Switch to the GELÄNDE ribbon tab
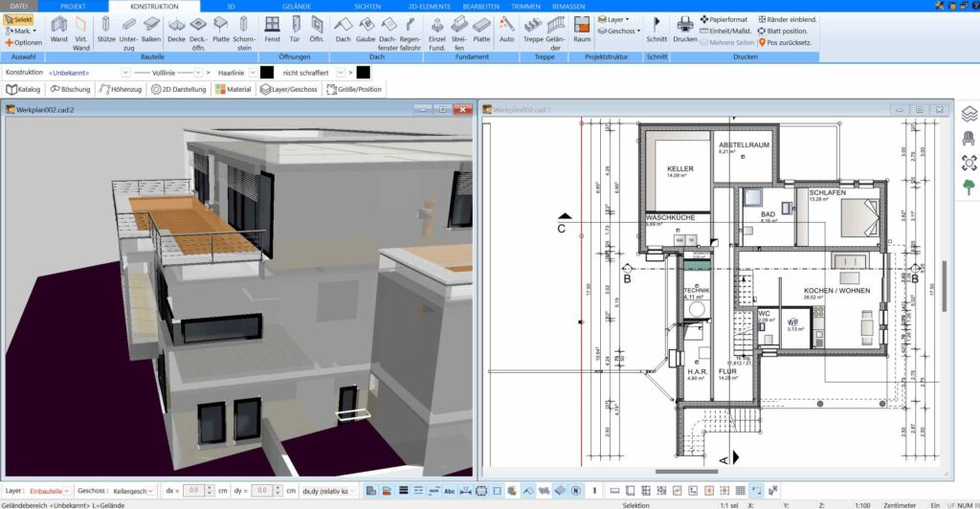Screen dimensions: 980x509 tap(296, 6)
